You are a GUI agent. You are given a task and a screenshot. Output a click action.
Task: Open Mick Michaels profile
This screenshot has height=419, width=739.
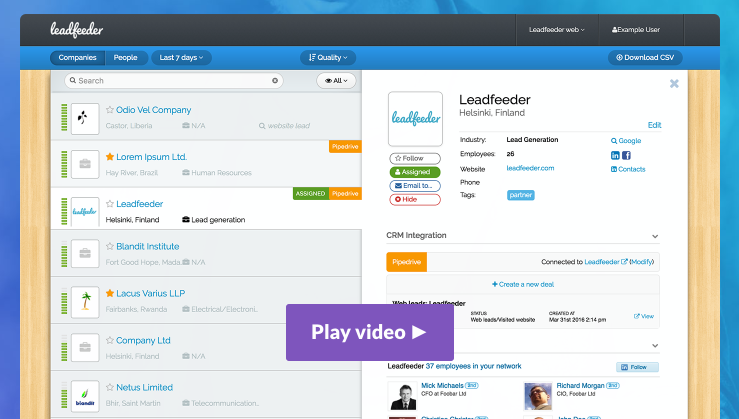point(442,386)
